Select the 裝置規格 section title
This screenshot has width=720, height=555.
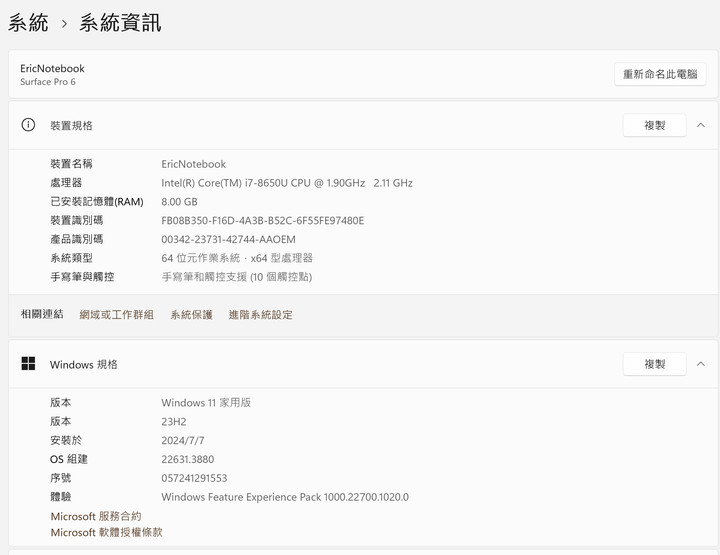coord(71,125)
